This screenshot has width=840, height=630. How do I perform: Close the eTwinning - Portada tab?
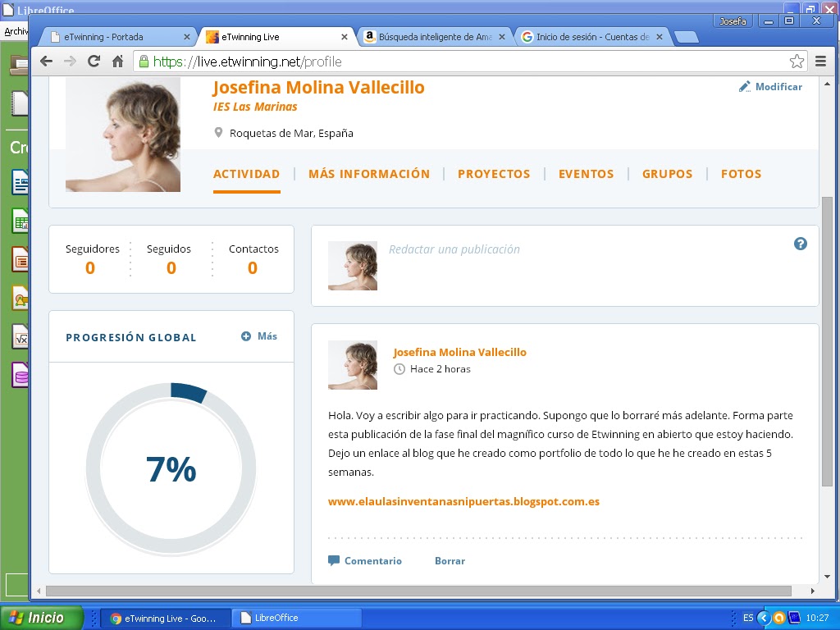pos(186,37)
